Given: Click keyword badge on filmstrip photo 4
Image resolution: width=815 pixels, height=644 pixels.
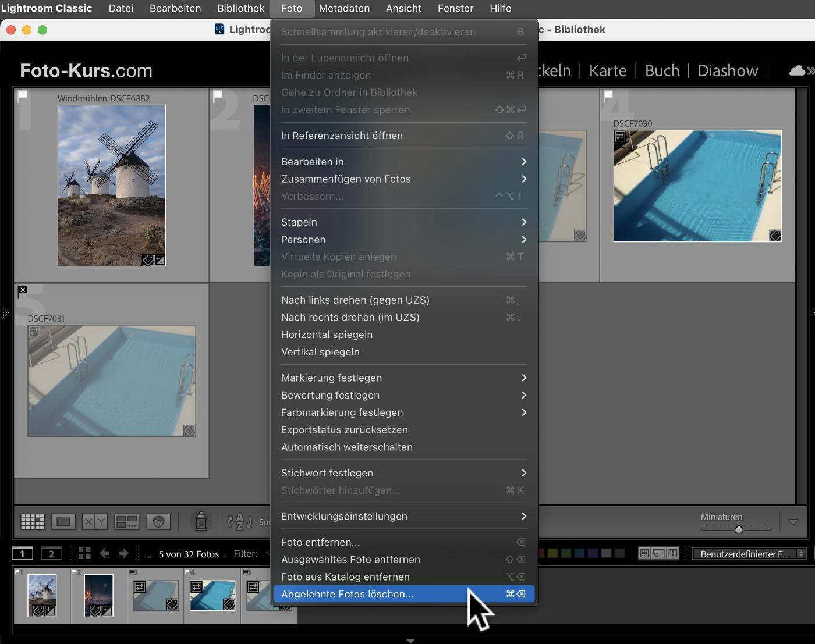Looking at the screenshot, I should 229,604.
